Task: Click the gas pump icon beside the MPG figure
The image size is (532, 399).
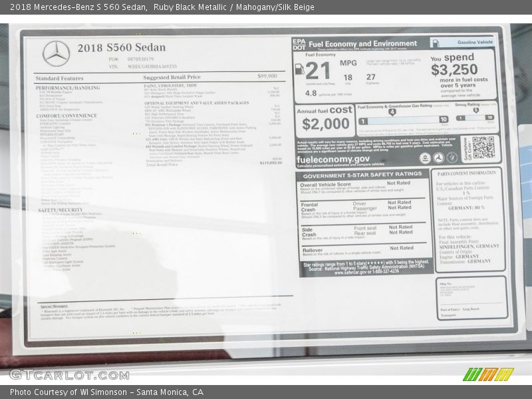Action: (x=299, y=70)
